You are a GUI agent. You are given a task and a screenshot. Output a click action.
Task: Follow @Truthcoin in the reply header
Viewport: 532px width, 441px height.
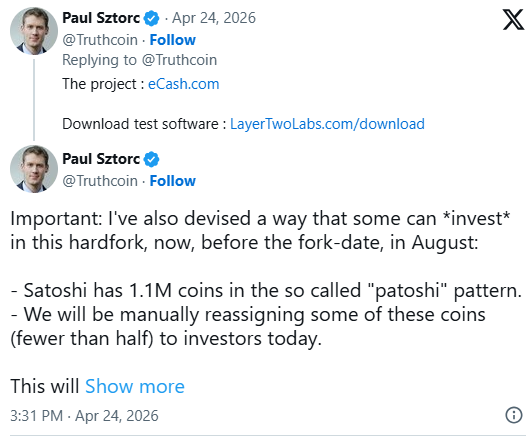coord(173,40)
